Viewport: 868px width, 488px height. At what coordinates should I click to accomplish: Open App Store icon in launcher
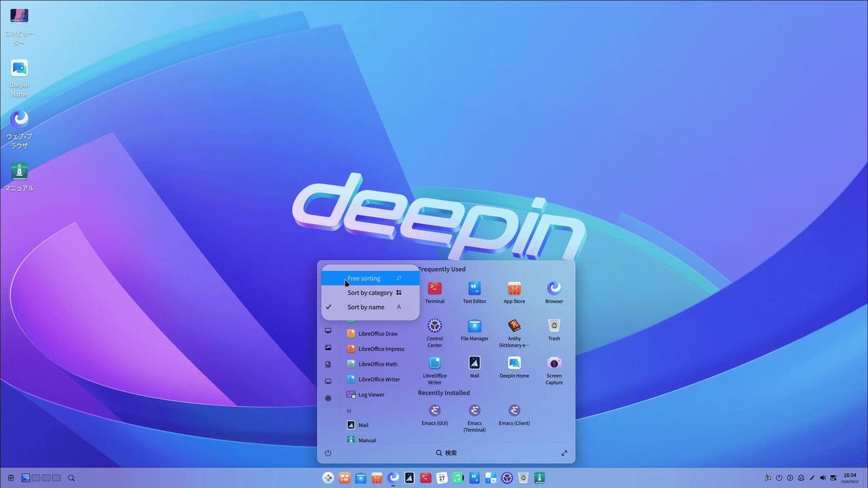coord(514,292)
